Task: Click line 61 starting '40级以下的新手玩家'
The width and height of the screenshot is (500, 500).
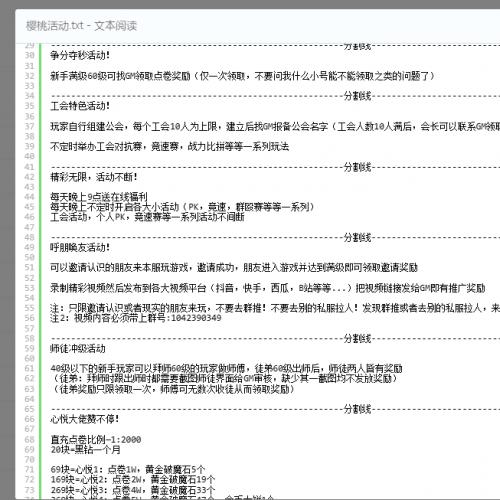Action: tap(226, 368)
